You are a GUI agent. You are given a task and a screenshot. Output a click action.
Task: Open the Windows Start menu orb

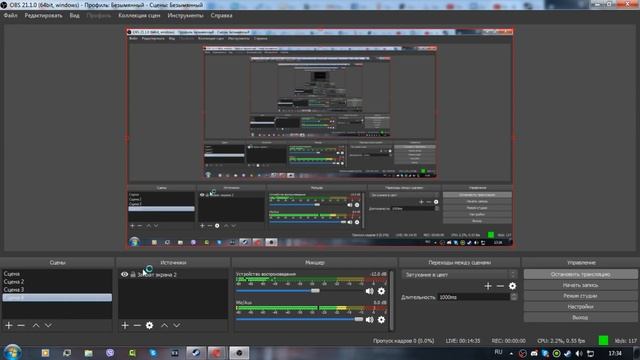point(13,352)
